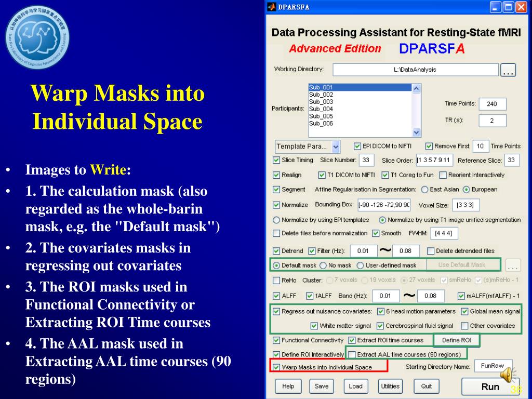Click the speaker sound icon on the slide
This screenshot has width=532, height=399.
(507, 375)
